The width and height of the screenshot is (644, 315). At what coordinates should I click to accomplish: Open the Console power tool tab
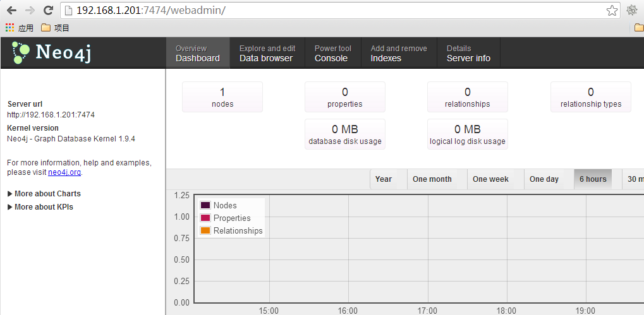(332, 53)
